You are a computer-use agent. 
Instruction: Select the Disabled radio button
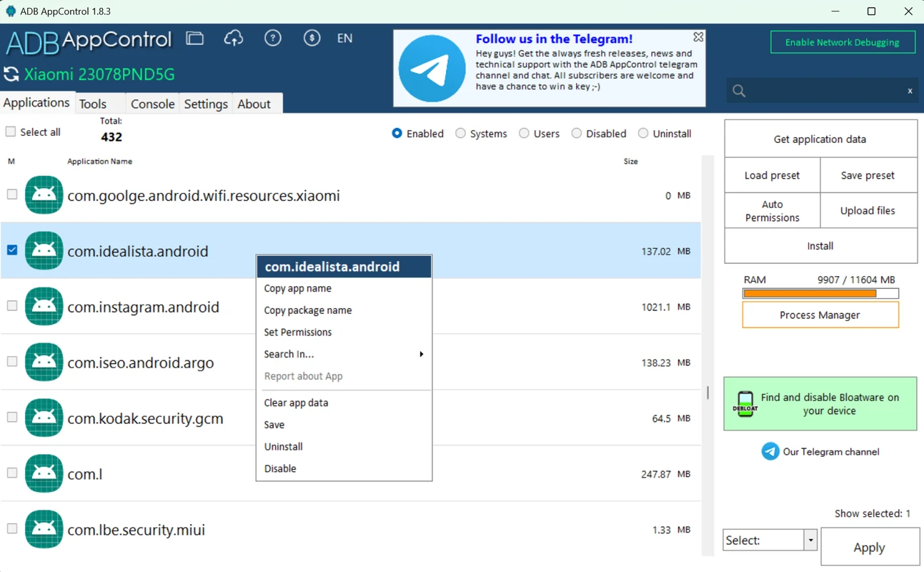(x=576, y=133)
